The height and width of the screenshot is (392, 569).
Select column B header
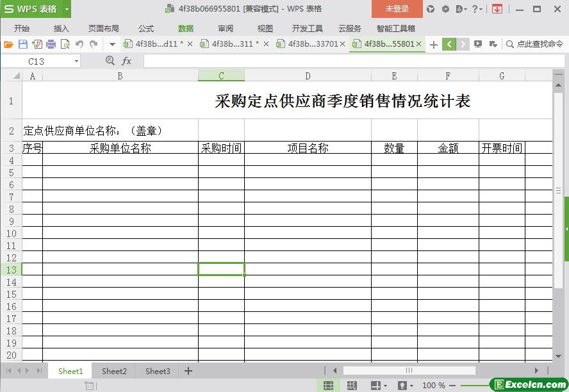tap(120, 76)
